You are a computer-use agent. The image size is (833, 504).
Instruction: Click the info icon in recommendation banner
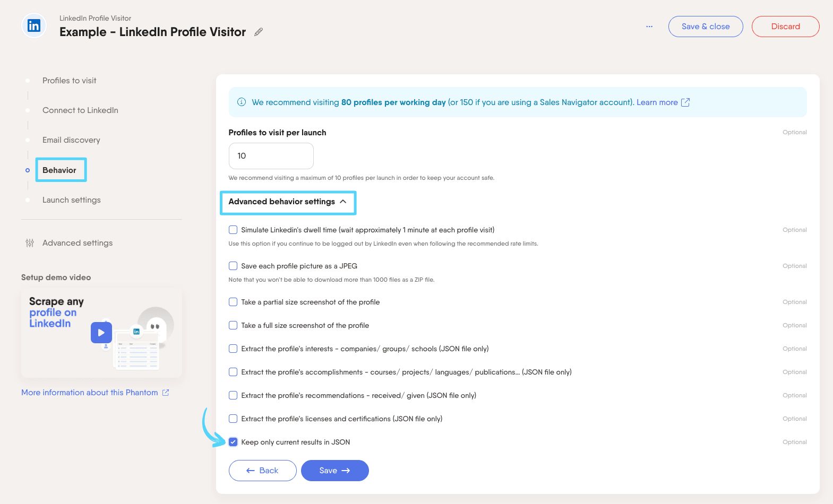click(242, 102)
